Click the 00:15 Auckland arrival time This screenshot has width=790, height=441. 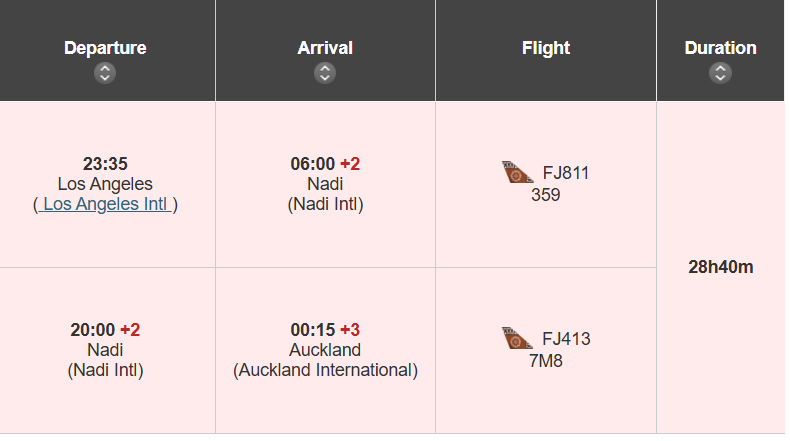coord(312,330)
